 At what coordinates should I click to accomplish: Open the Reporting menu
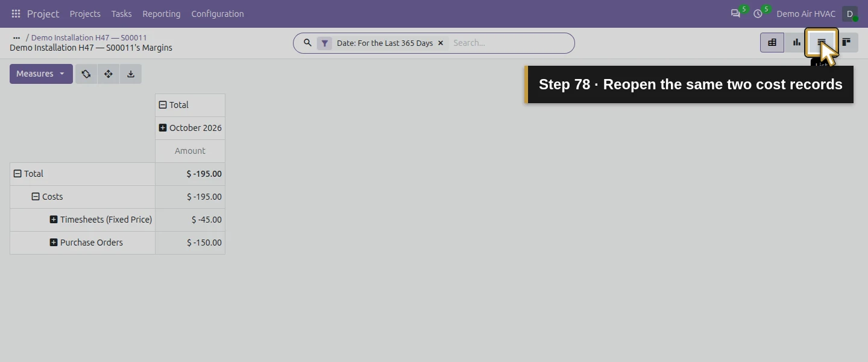tap(162, 14)
